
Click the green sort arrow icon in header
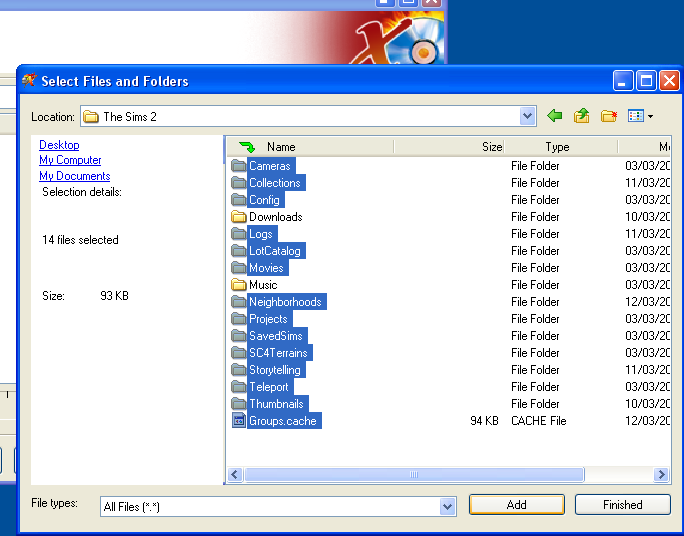pos(247,147)
